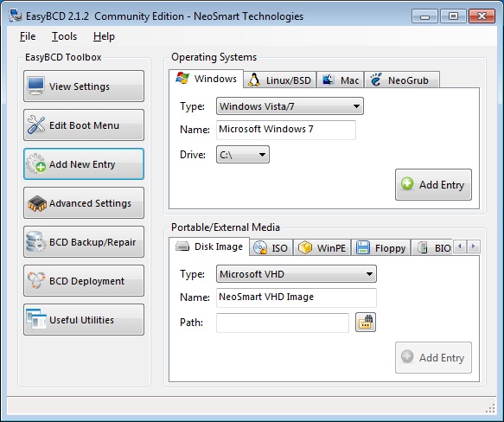The height and width of the screenshot is (422, 504).
Task: Go to the BCD Deployment section
Action: (x=84, y=281)
